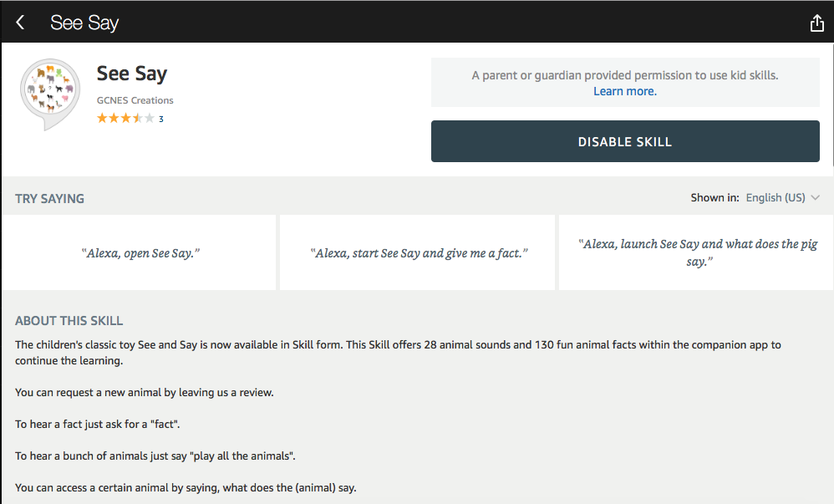834x504 pixels.
Task: Click the ABOUT THIS SKILL heading
Action: coord(69,321)
